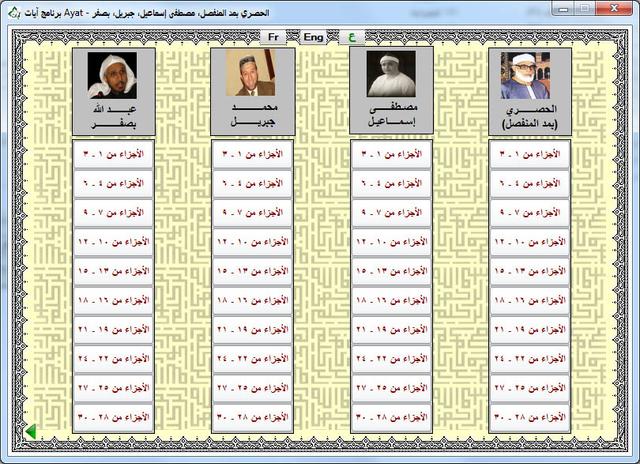Minimize the Ayat window
640x464 pixels.
pos(564,9)
